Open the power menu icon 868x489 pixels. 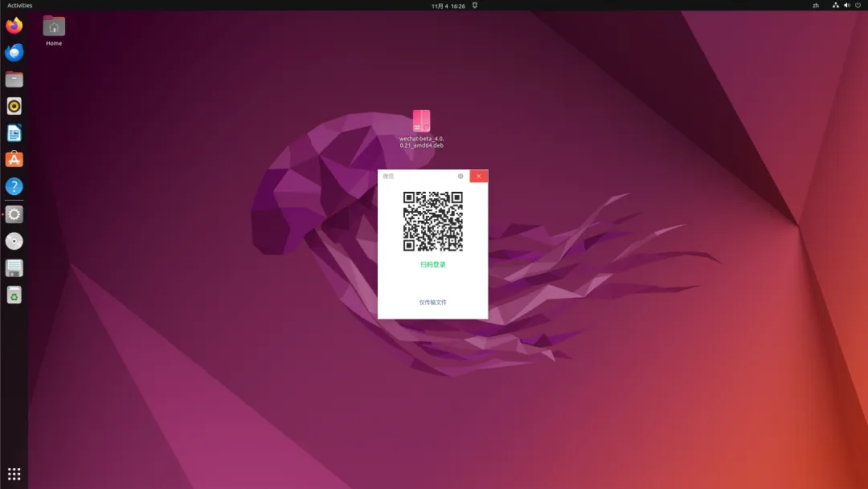click(858, 6)
